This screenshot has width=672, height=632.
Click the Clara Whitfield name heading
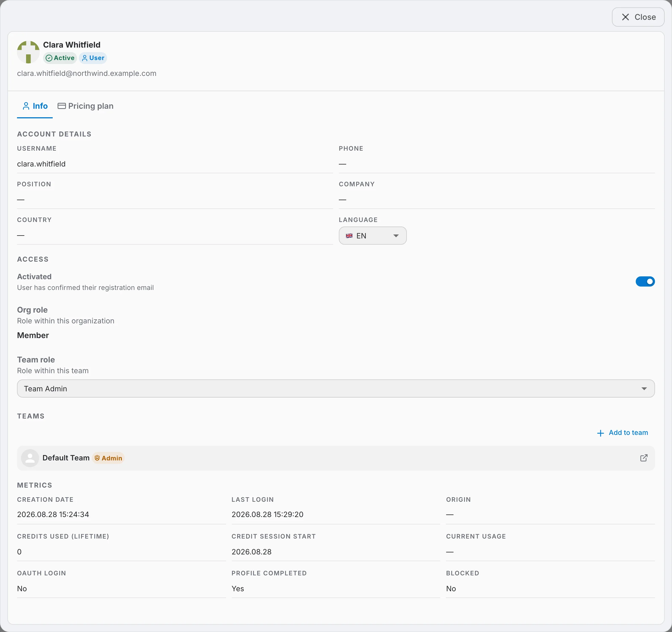pos(72,44)
